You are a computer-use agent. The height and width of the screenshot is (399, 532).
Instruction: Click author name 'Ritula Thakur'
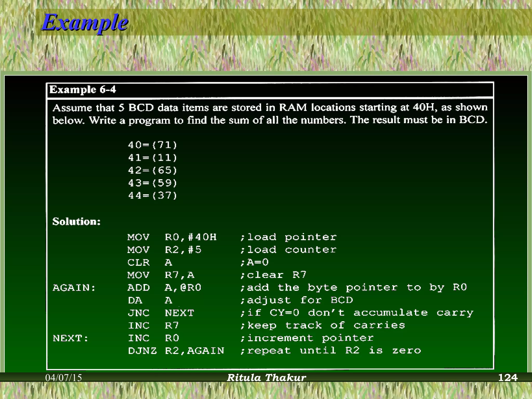(267, 378)
